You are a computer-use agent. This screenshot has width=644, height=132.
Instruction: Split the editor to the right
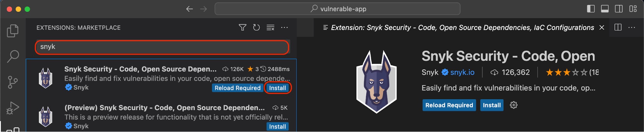tap(618, 27)
